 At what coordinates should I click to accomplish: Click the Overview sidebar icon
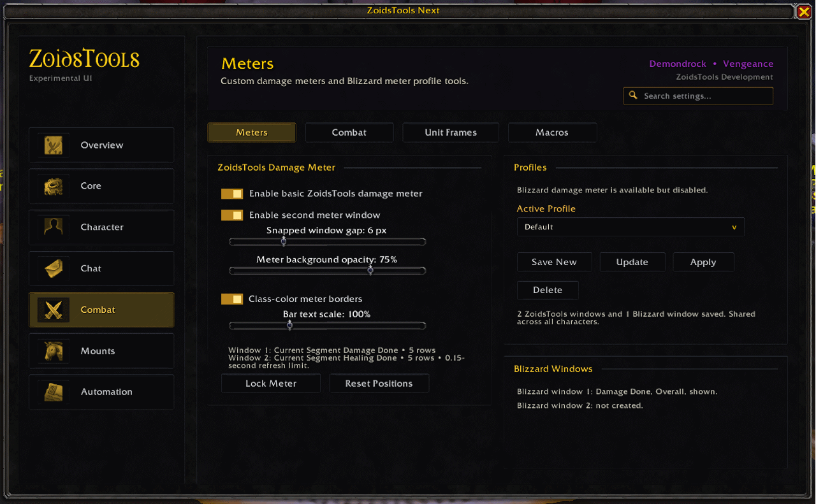pos(53,145)
